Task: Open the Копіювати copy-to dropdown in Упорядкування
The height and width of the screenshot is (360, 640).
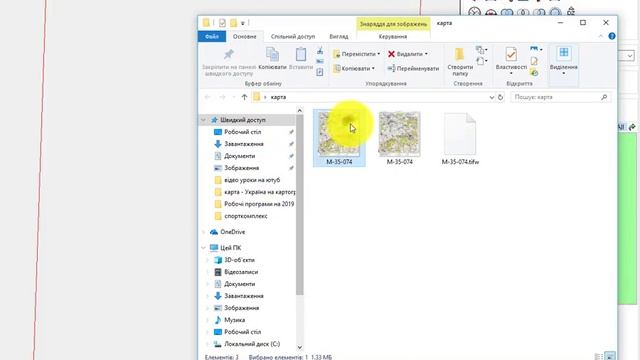Action: (x=354, y=69)
